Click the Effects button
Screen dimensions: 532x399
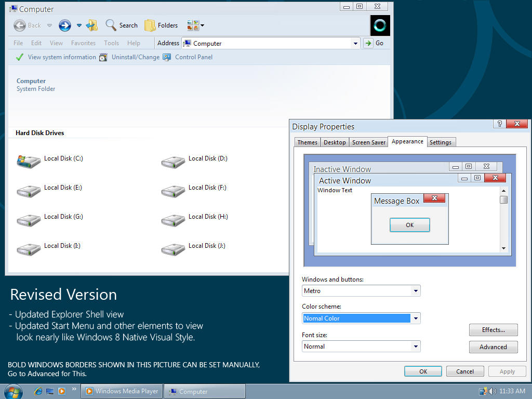click(x=493, y=329)
